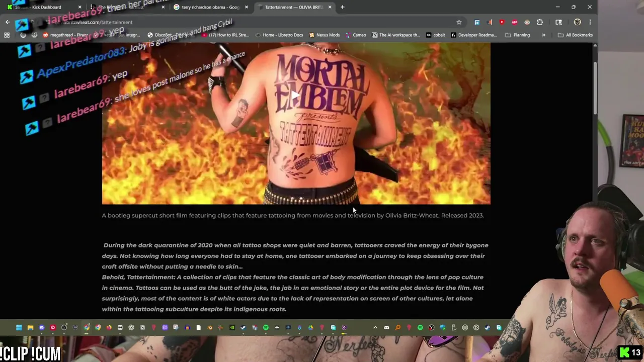Open Spotify from the taskbar
The height and width of the screenshot is (362, 644).
point(266,328)
